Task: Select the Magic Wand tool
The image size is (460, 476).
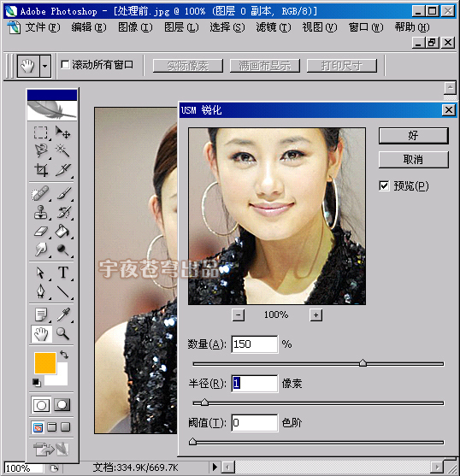Action: (62, 150)
